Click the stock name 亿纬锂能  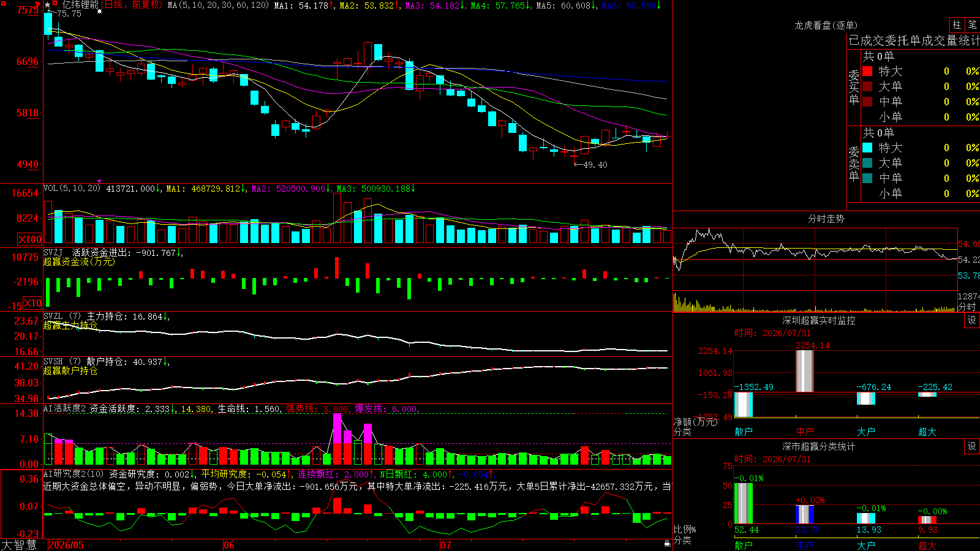[x=80, y=5]
